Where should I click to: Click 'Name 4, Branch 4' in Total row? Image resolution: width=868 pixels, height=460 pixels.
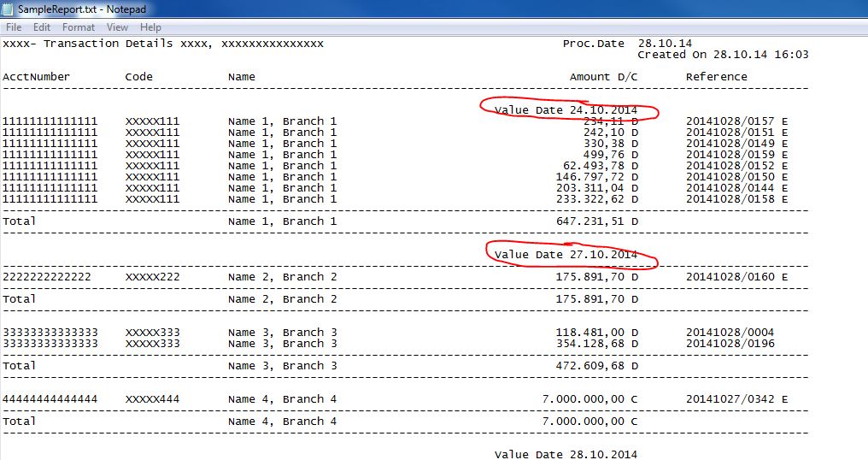(x=282, y=422)
